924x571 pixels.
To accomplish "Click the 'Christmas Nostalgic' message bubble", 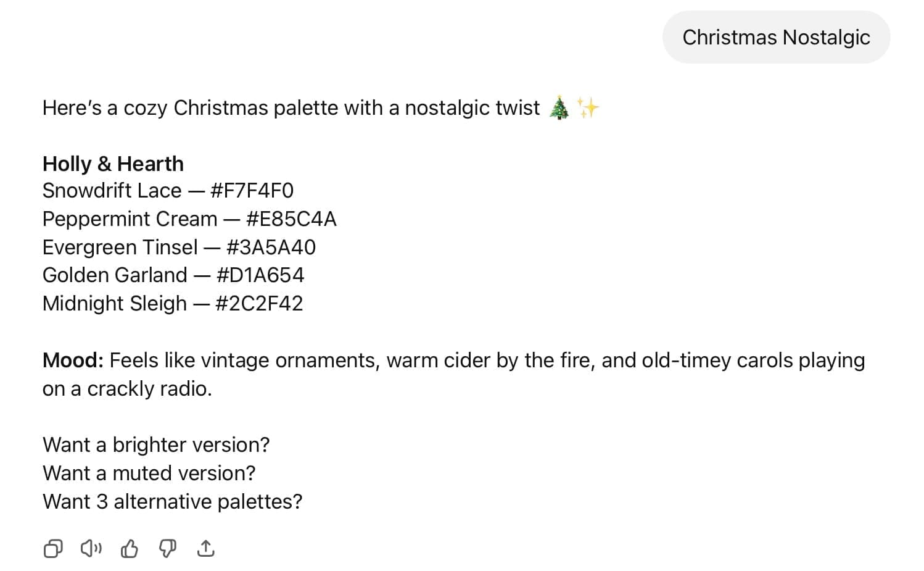I will point(776,38).
